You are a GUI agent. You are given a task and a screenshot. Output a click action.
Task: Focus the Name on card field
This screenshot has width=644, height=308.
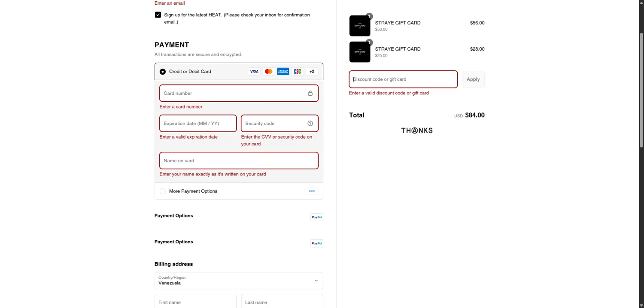point(239,160)
